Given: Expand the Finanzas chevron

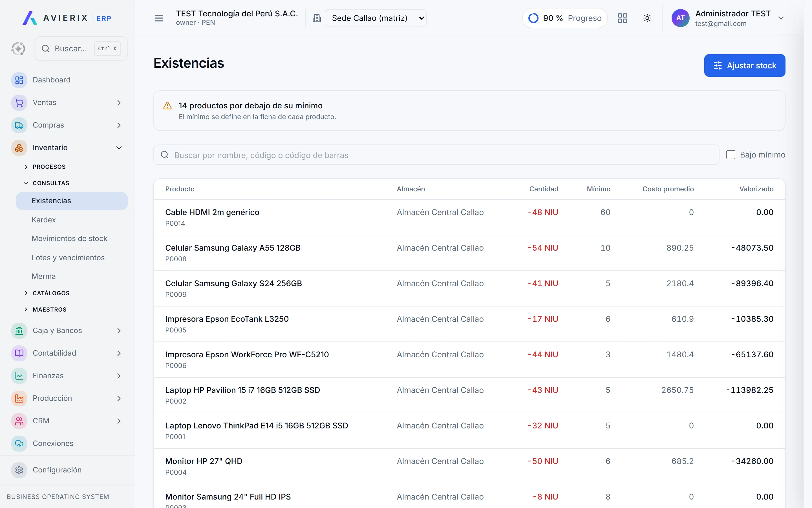Looking at the screenshot, I should 119,376.
